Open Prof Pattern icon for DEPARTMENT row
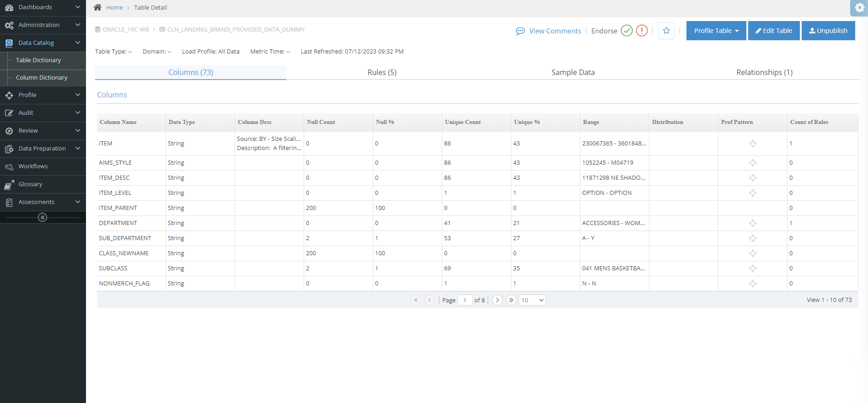The image size is (868, 403). click(753, 223)
